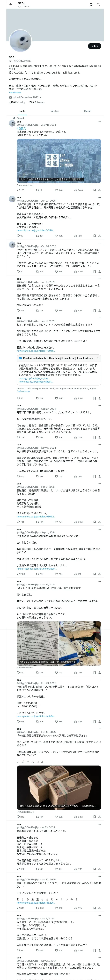Open the Sankei Shimbun article image
The width and height of the screenshot is (110, 980).
[59, 160]
